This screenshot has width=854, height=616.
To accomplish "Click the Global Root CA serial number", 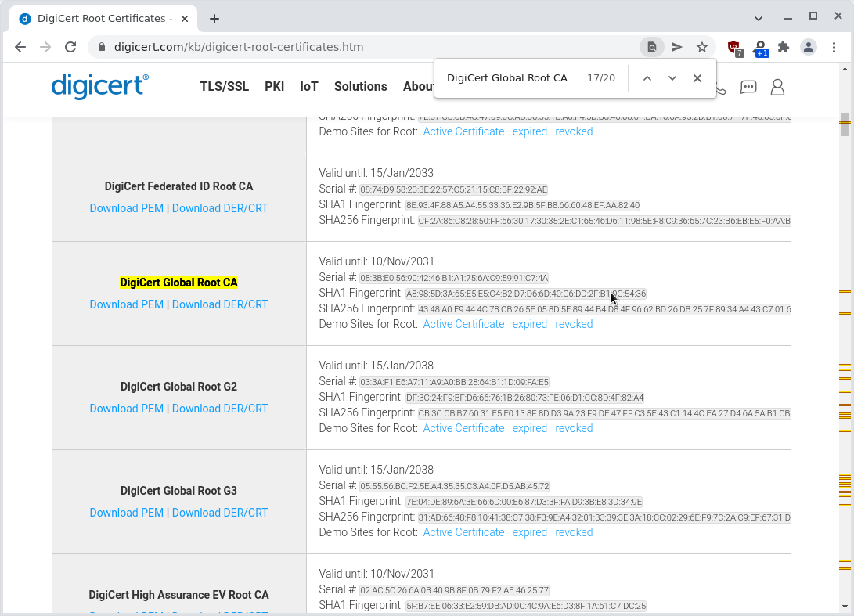I will [454, 278].
